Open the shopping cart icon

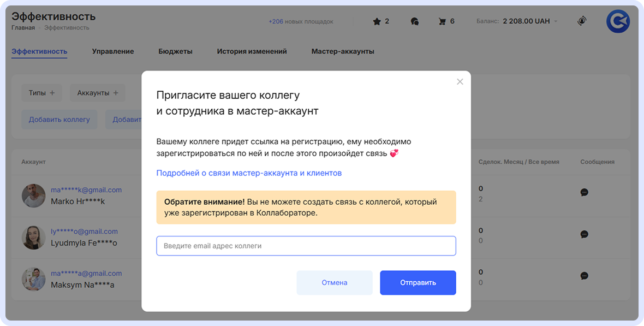pyautogui.click(x=442, y=21)
